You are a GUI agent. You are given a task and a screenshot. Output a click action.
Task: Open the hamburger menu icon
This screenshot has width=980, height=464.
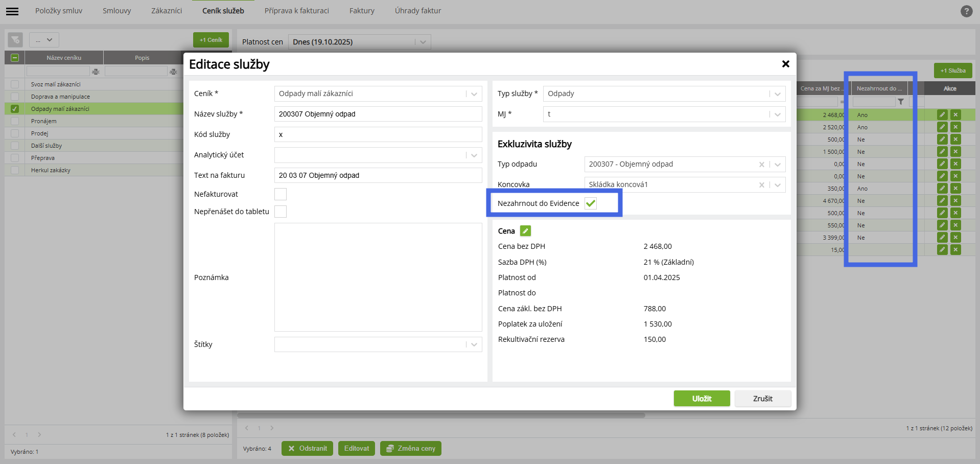click(x=12, y=11)
